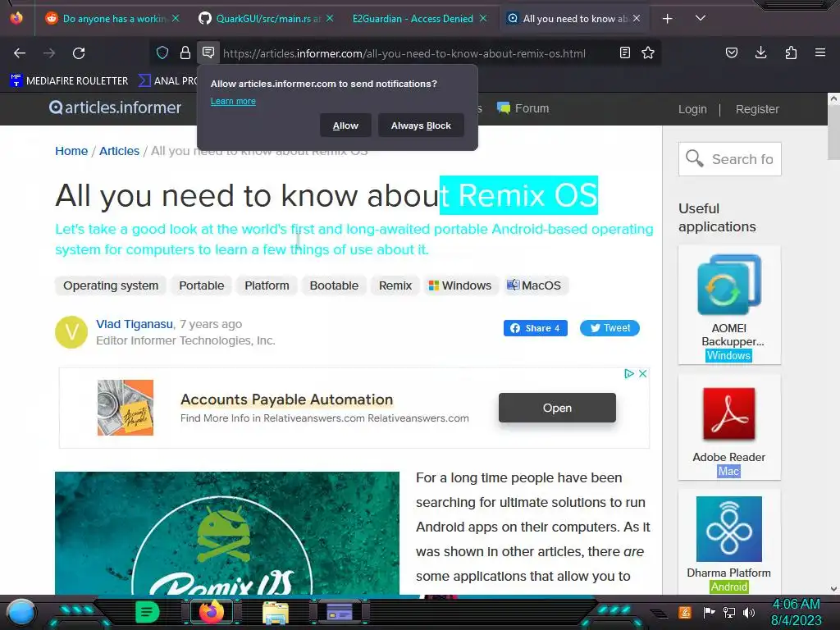This screenshot has height=630, width=840.
Task: Open the downloads panel
Action: 760,52
